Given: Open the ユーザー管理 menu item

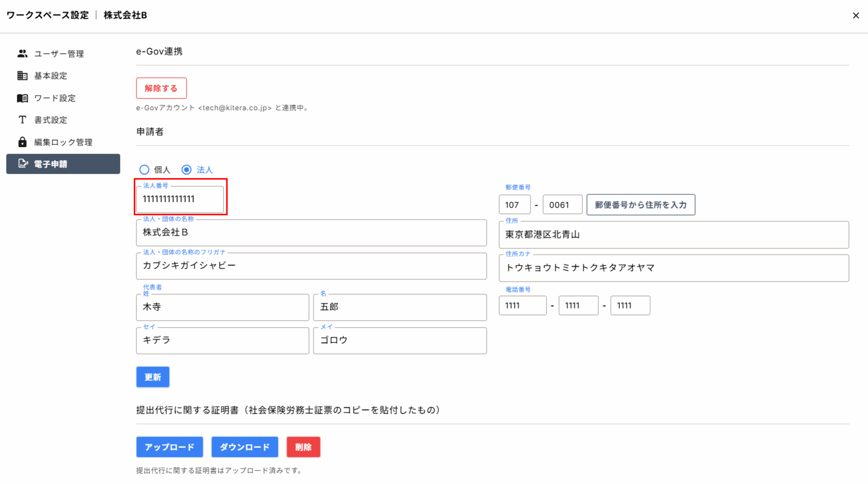Looking at the screenshot, I should [59, 54].
